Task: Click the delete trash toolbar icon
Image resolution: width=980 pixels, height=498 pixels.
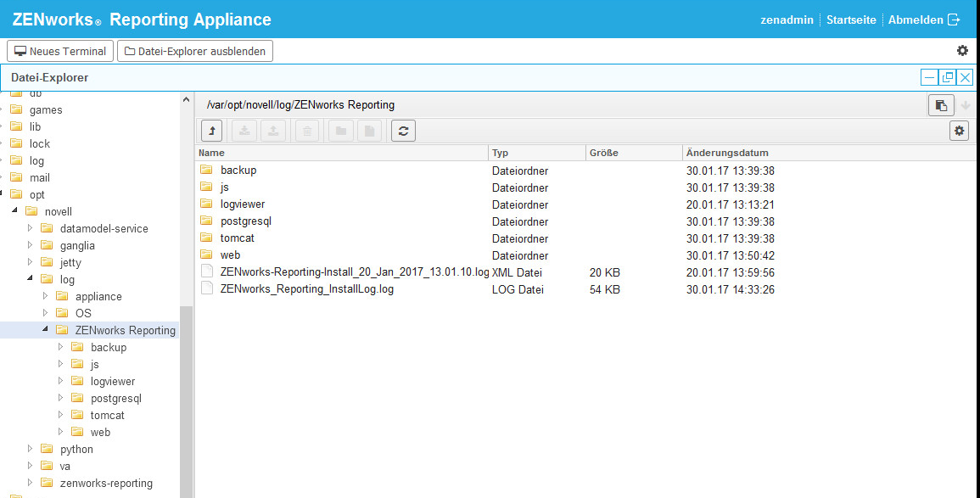Action: [306, 131]
